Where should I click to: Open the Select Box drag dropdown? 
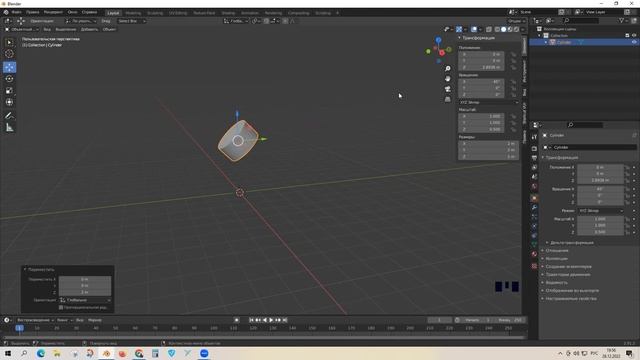[x=131, y=21]
